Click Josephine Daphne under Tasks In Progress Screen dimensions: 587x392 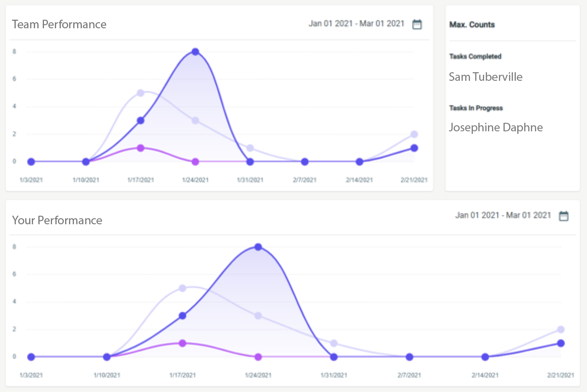(496, 127)
